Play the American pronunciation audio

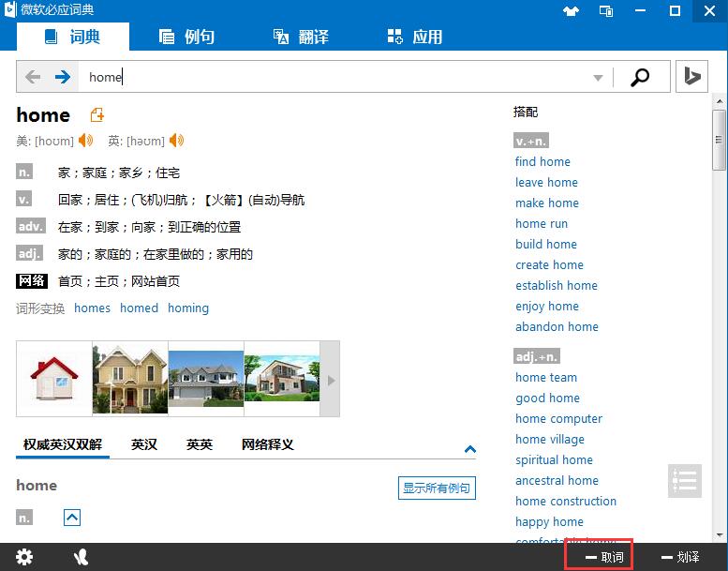click(x=85, y=141)
